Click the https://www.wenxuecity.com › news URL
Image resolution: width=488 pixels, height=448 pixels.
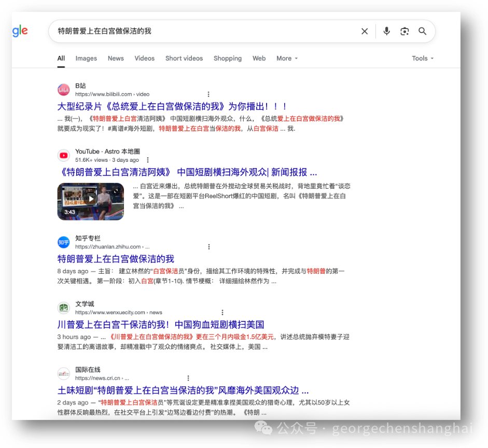pos(119,312)
